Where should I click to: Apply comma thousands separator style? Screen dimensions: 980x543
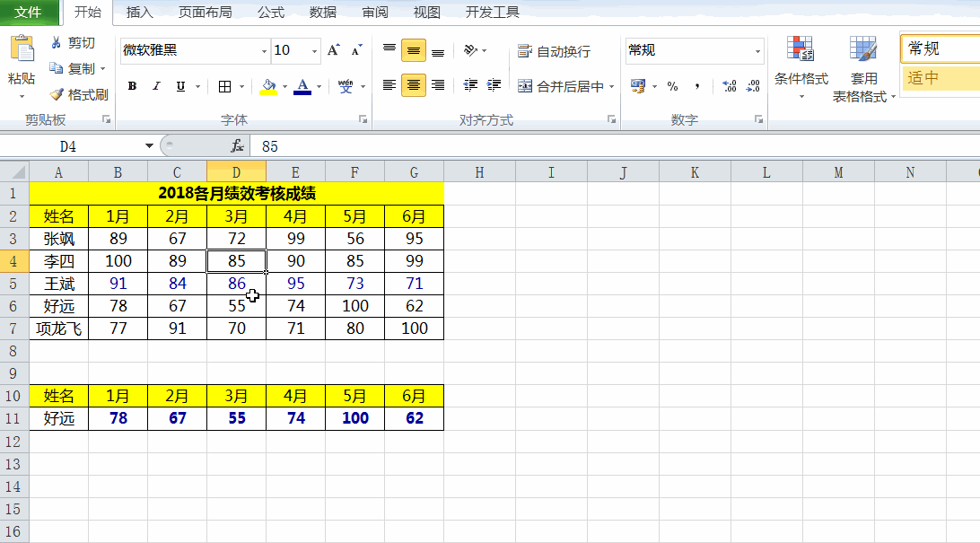click(x=697, y=86)
